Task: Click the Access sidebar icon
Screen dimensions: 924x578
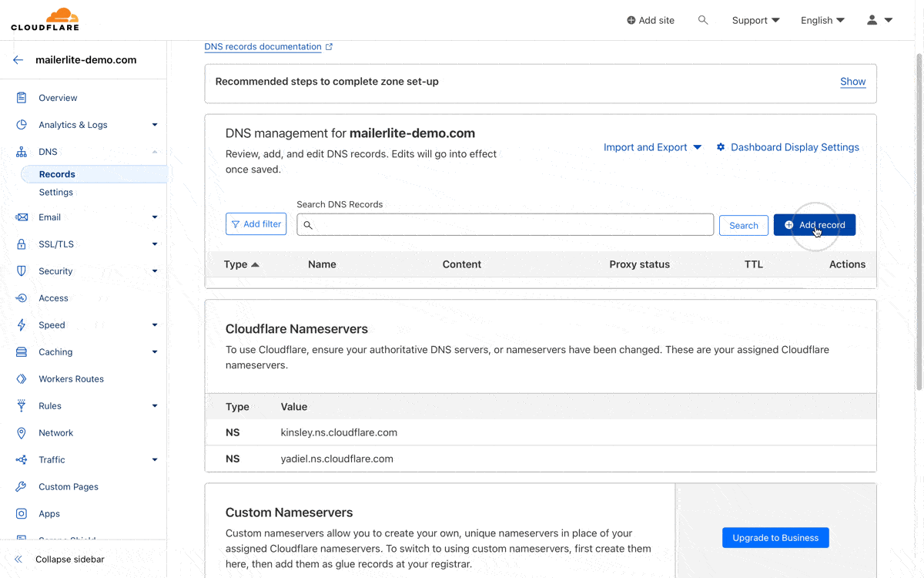Action: [22, 298]
